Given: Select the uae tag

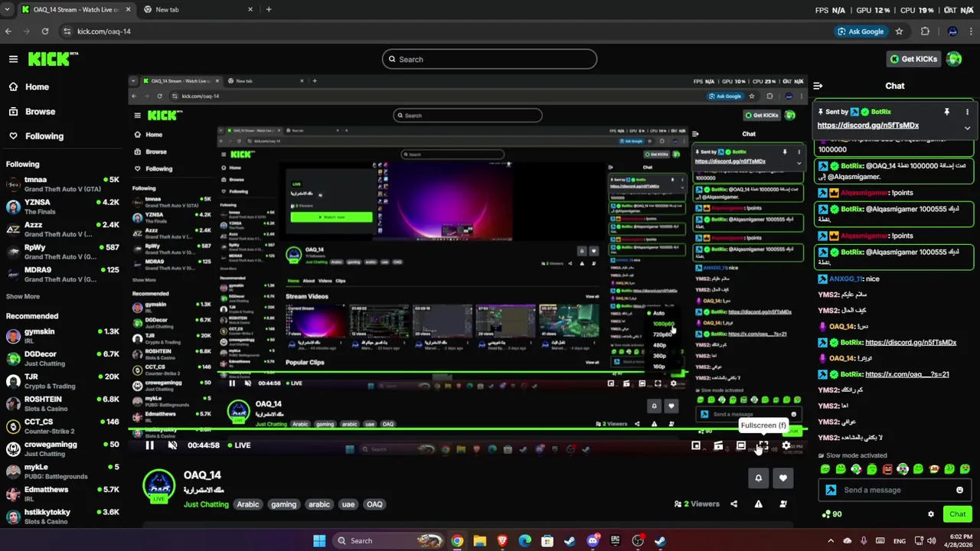Looking at the screenshot, I should [348, 504].
